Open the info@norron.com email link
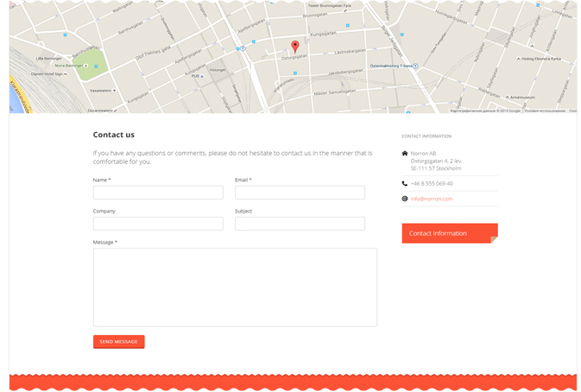This screenshot has width=581, height=392. (432, 199)
